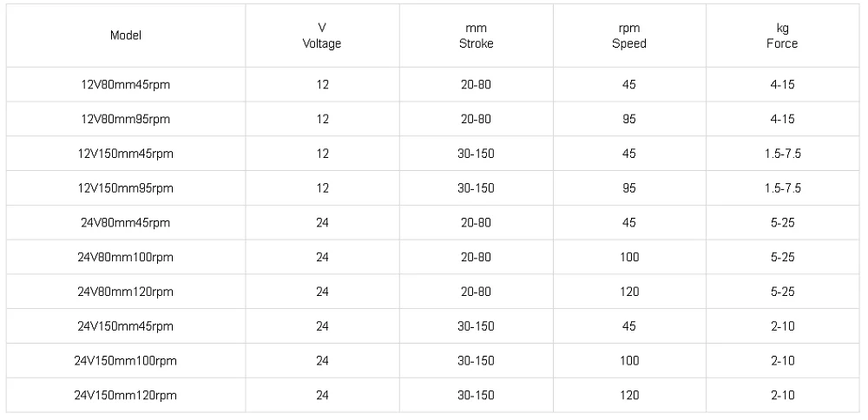This screenshot has width=868, height=420.
Task: Click the Model column header
Action: pyautogui.click(x=126, y=36)
